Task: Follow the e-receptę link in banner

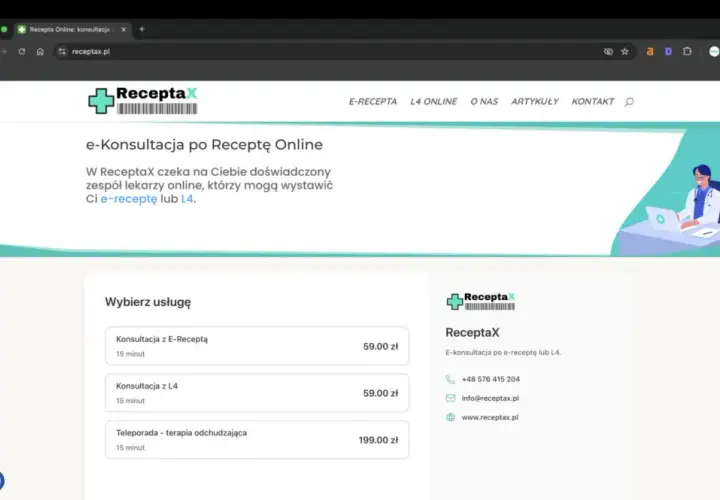Action: [129, 199]
